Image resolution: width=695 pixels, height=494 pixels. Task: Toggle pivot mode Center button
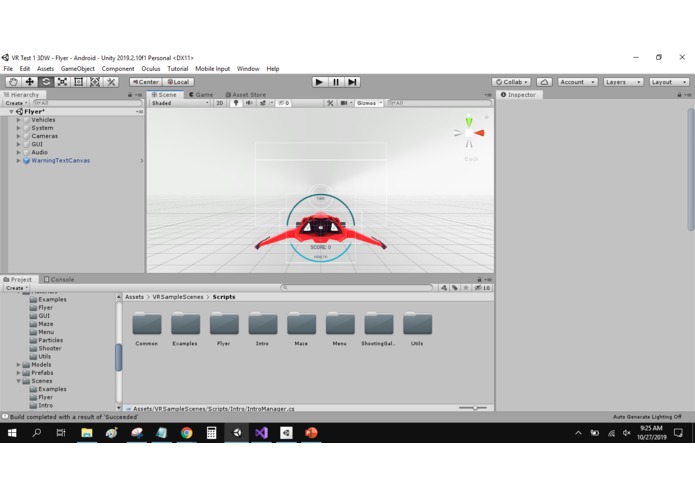pos(146,82)
